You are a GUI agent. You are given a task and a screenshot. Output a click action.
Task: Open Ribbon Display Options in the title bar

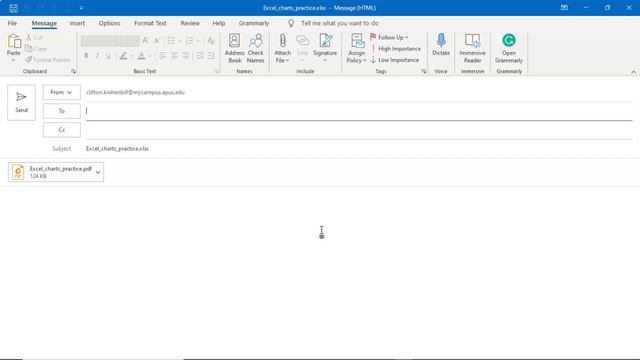(564, 7)
